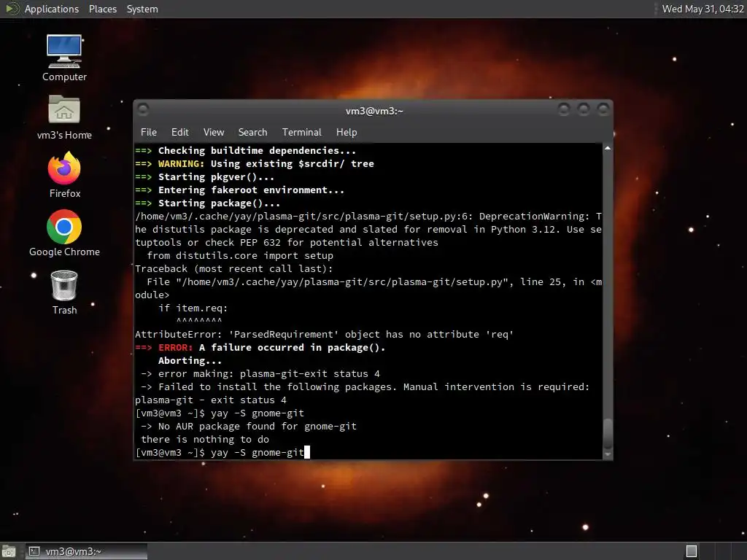Click the vm3@vm3:~ title bar text

[x=374, y=111]
